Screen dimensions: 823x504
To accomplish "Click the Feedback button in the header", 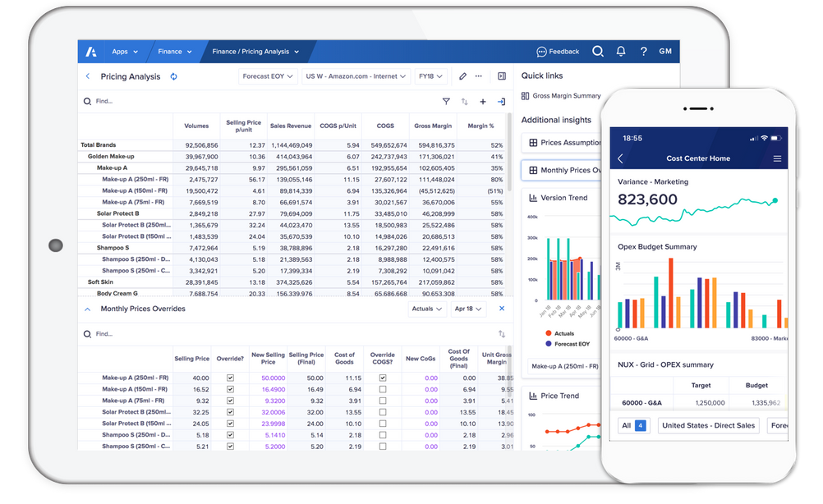I will pos(558,50).
